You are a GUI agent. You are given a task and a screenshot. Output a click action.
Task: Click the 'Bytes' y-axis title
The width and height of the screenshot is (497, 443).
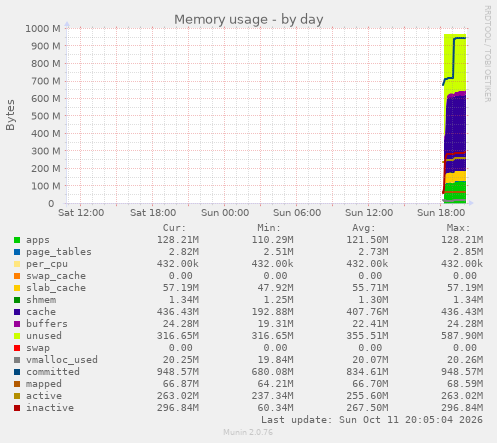pyautogui.click(x=10, y=115)
